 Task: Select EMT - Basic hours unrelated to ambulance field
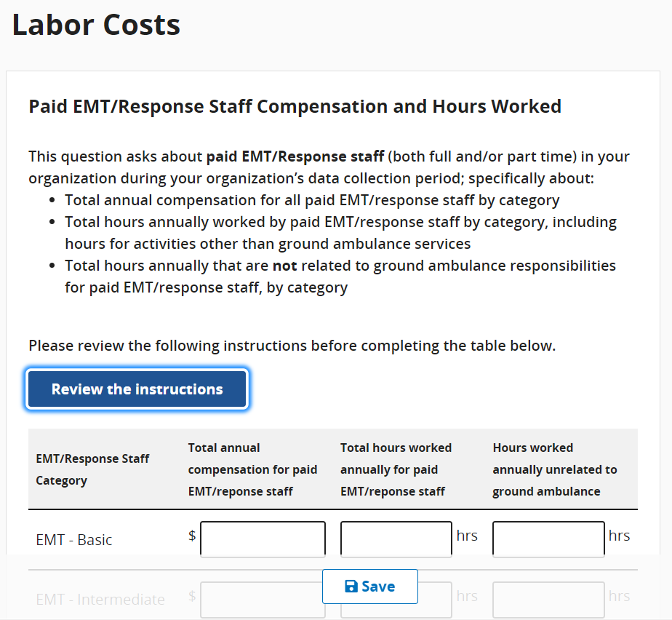(548, 538)
